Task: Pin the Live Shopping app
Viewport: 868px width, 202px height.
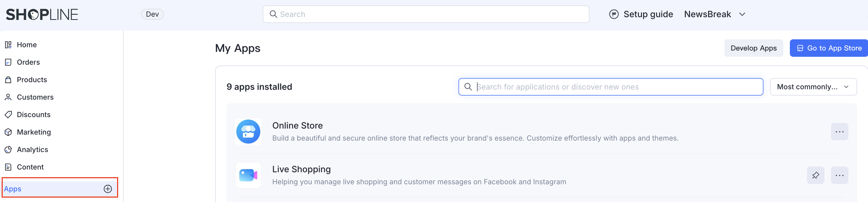Action: [x=815, y=175]
